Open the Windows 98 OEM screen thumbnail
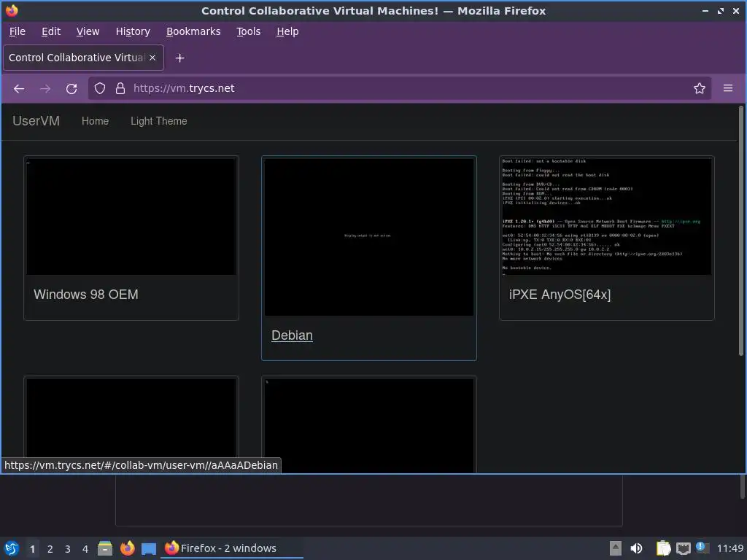This screenshot has height=560, width=747. (131, 217)
